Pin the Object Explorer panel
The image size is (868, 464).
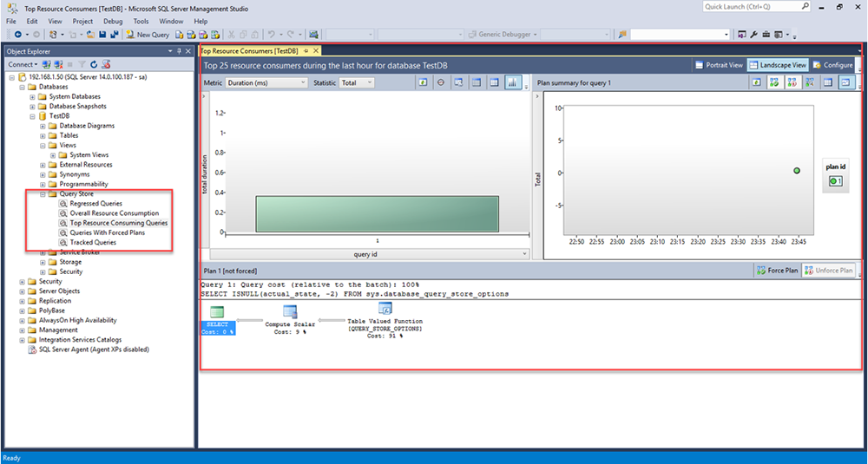[179, 51]
